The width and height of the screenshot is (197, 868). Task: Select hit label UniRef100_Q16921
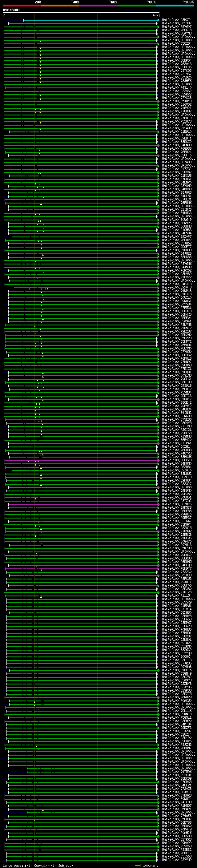177,108
